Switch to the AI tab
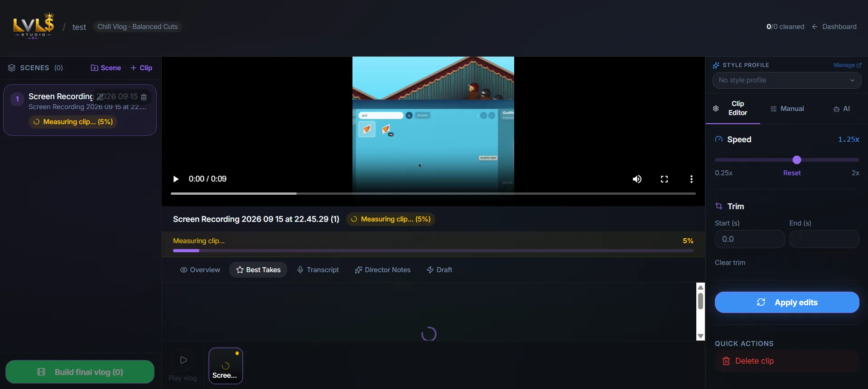Viewport: 868px width, 389px height. click(842, 109)
